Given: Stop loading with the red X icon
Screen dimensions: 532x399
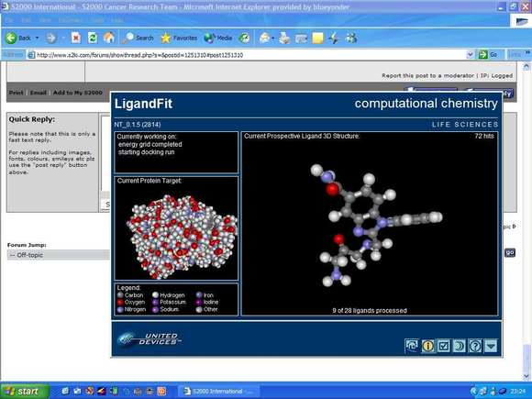Looking at the screenshot, I should click(76, 38).
